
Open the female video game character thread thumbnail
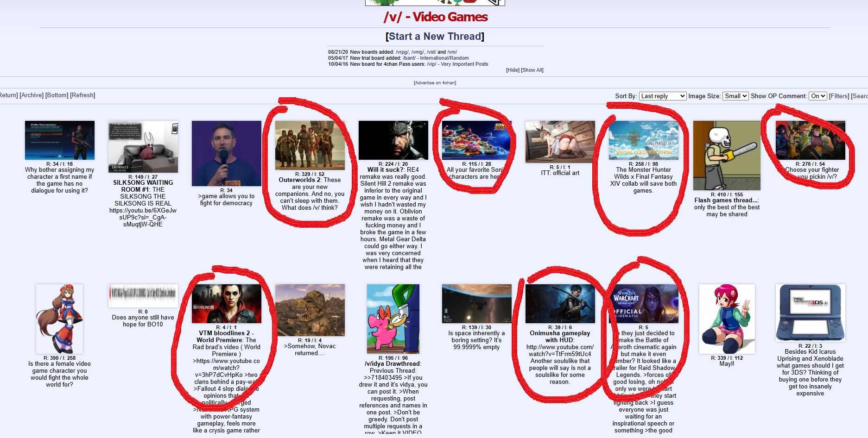[60, 319]
